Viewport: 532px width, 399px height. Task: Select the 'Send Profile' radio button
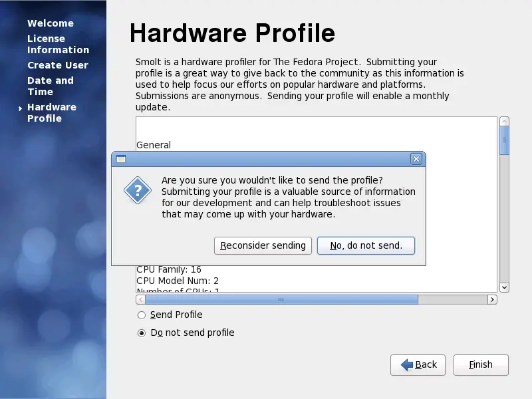tap(142, 315)
